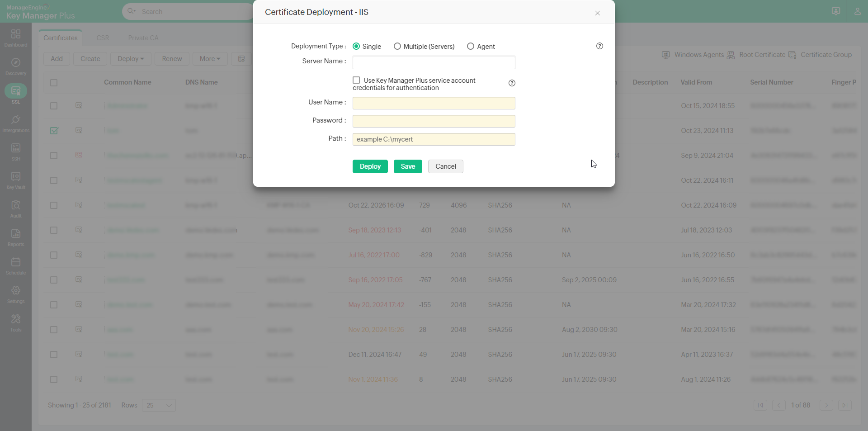Click the search magnifier icon
The height and width of the screenshot is (431, 868).
coord(132,11)
